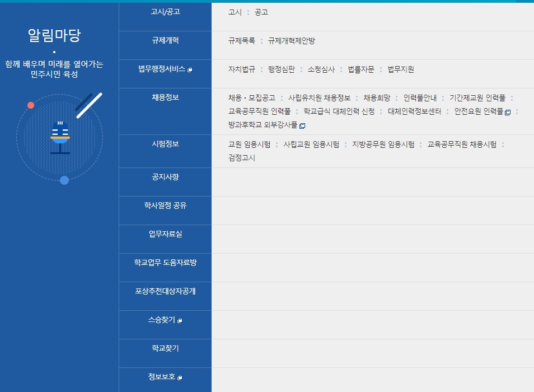Open the 학교찾기 menu item

pos(165,353)
